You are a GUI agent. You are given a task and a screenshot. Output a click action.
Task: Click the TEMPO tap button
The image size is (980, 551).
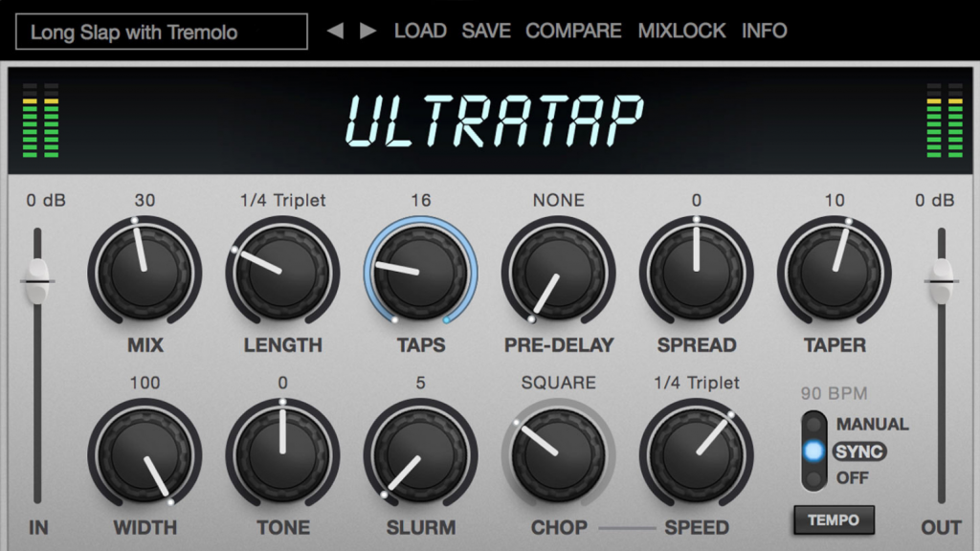coord(834,519)
